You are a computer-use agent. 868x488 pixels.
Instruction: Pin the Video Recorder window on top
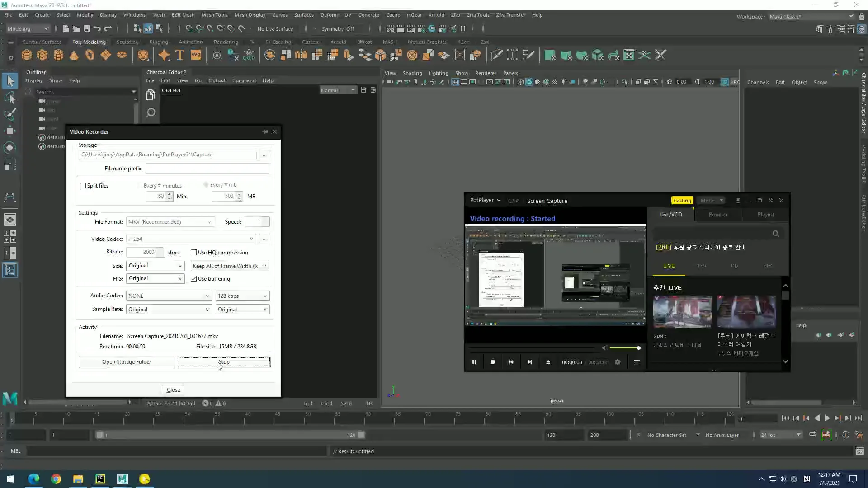(265, 132)
